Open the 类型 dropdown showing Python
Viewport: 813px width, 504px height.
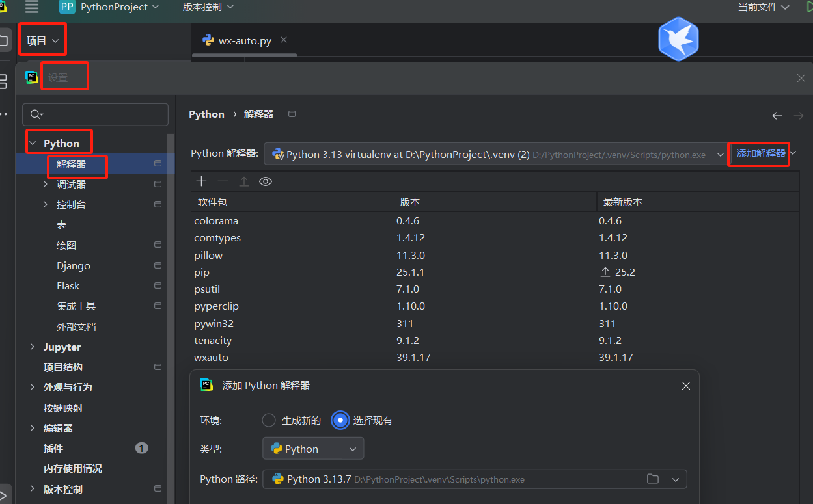tap(312, 448)
